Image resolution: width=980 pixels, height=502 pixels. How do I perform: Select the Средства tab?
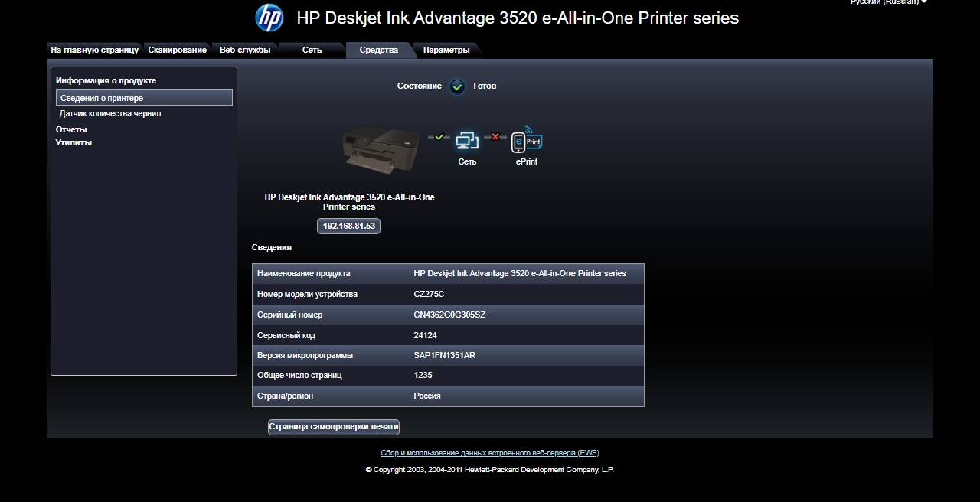point(379,50)
